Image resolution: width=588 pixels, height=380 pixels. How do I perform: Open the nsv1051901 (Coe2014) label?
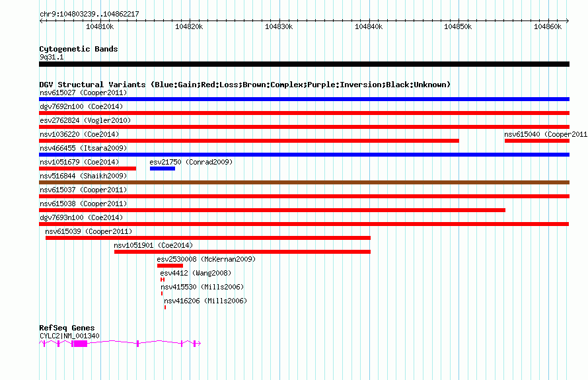click(x=153, y=245)
